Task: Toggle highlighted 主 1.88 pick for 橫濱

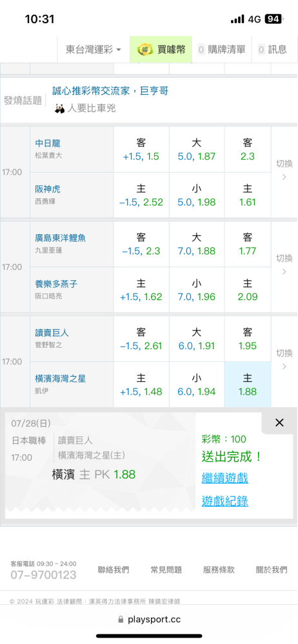Action: [x=248, y=385]
